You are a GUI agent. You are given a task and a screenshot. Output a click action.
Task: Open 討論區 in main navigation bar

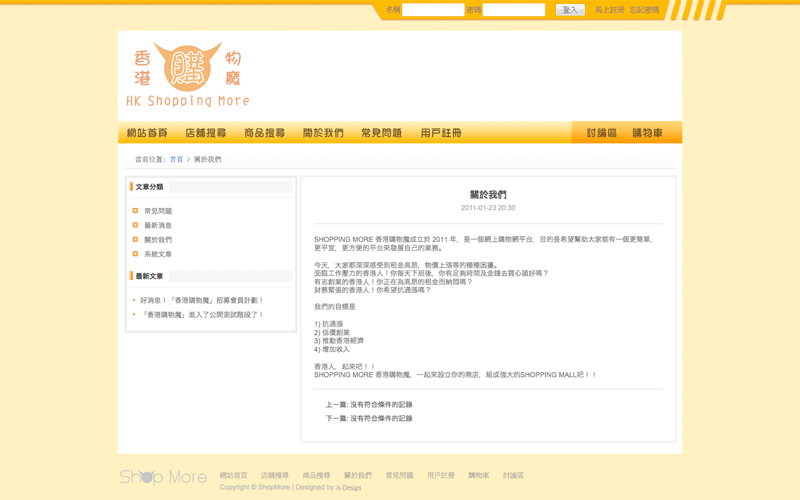pyautogui.click(x=602, y=133)
